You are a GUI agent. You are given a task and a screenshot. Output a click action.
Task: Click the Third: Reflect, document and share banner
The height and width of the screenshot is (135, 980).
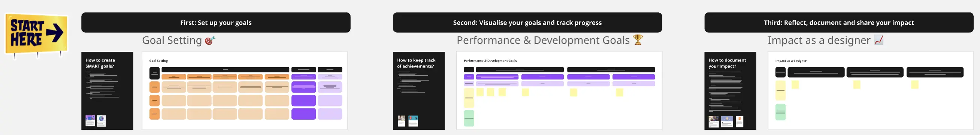click(839, 22)
